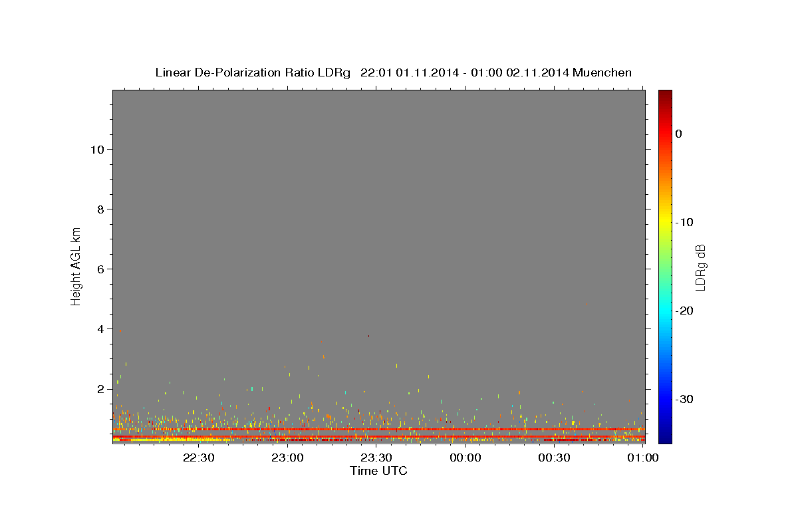Click the colorbar value -20

(684, 311)
